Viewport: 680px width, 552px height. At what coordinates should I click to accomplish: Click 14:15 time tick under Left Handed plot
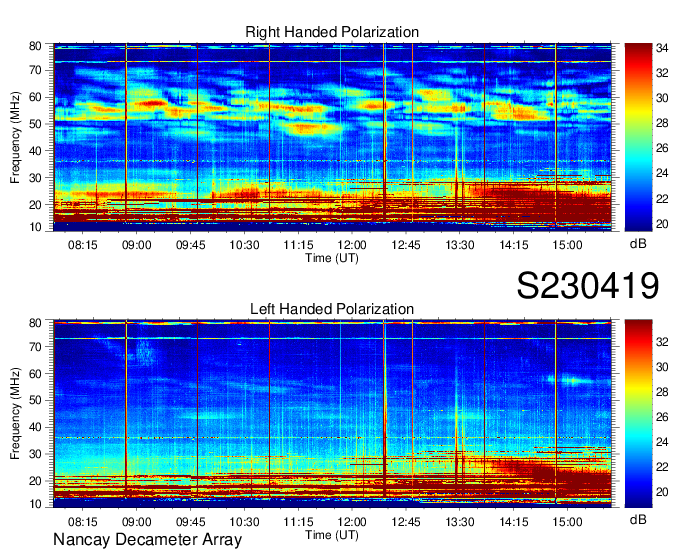tap(513, 522)
